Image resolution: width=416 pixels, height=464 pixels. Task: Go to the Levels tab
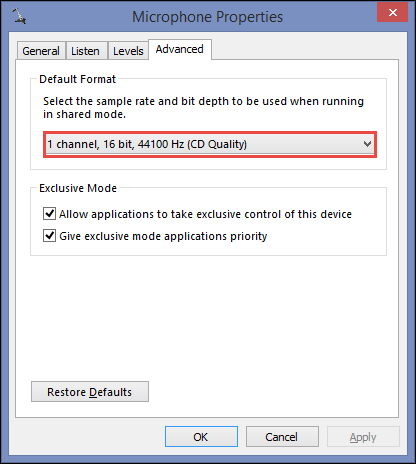coord(128,51)
